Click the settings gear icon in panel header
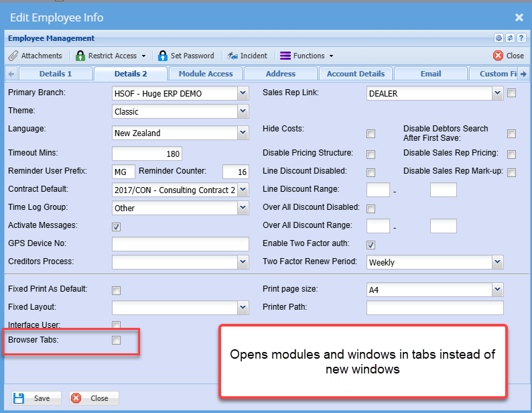The image size is (532, 413). click(x=499, y=38)
